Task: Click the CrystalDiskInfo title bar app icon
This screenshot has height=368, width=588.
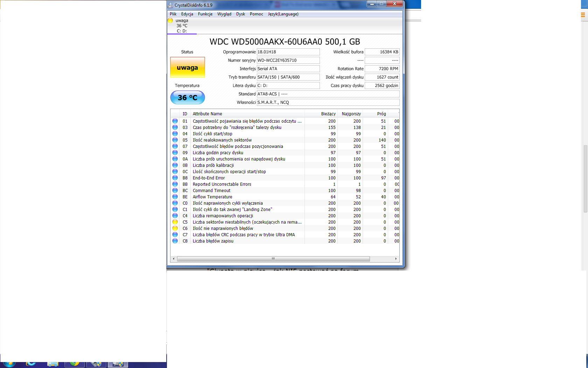Action: click(x=170, y=5)
